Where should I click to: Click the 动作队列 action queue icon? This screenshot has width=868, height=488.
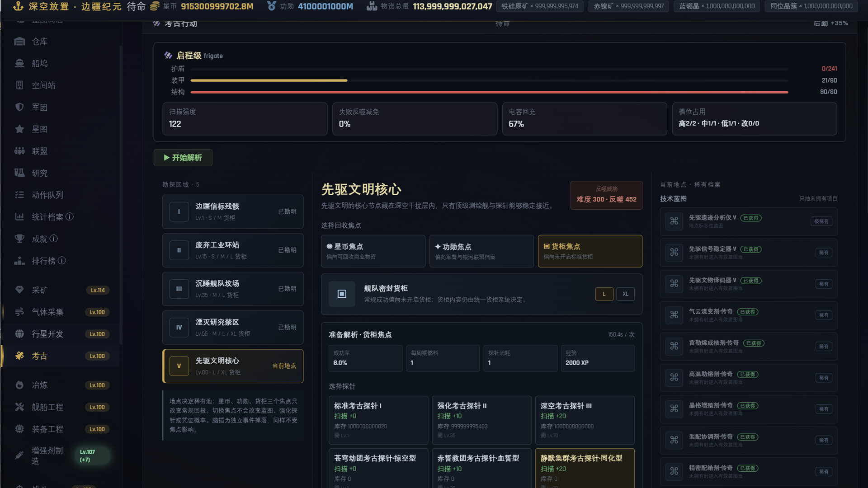(19, 195)
